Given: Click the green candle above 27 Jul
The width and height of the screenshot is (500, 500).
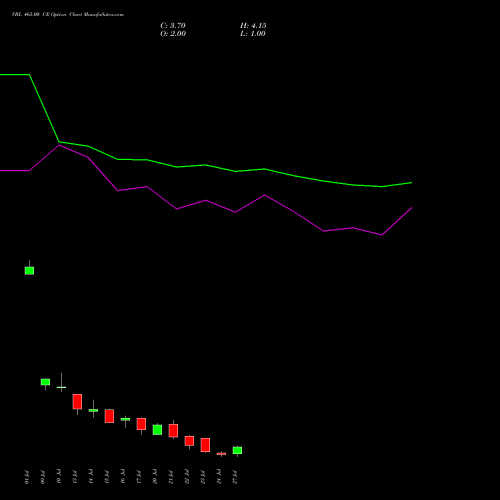Looking at the screenshot, I should tap(237, 450).
